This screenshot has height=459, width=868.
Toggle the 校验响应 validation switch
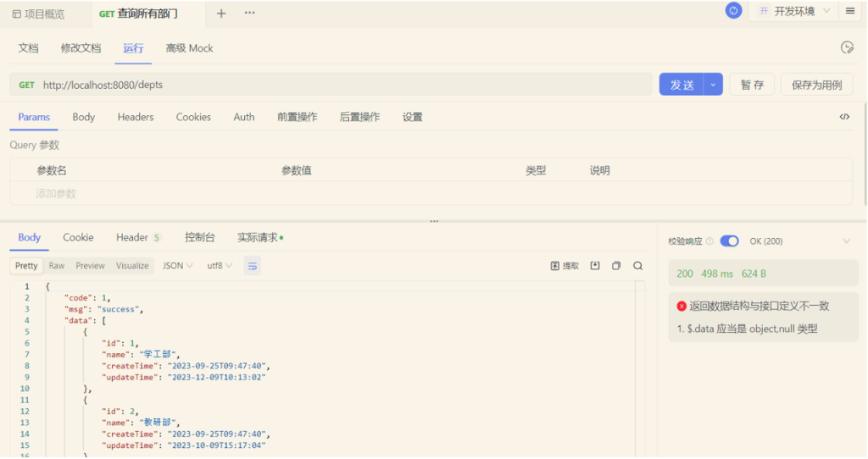[x=729, y=241]
